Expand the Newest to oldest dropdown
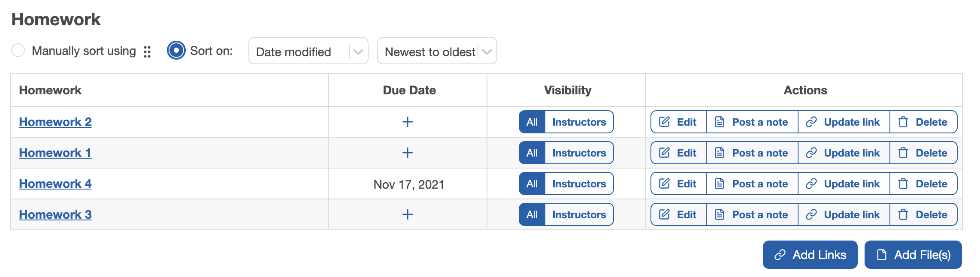This screenshot has height=277, width=980. click(436, 51)
